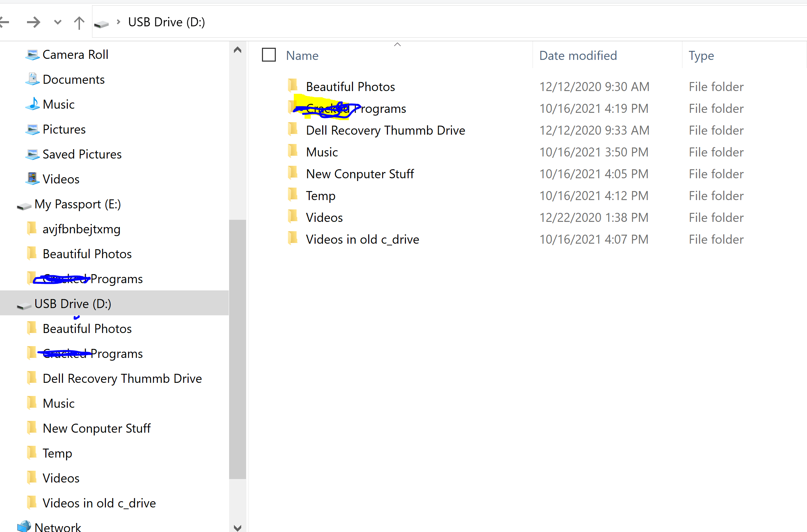807x532 pixels.
Task: Select the My Passport (E:) drive
Action: click(78, 204)
